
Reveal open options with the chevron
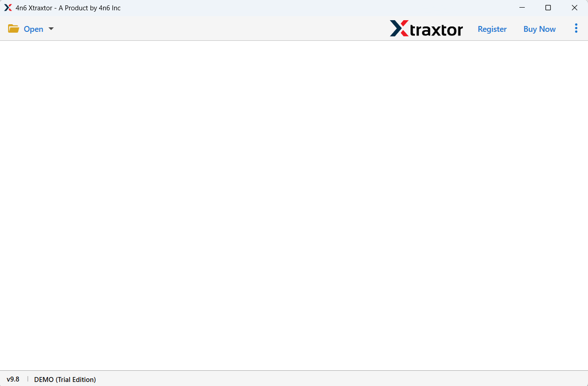[x=51, y=29]
